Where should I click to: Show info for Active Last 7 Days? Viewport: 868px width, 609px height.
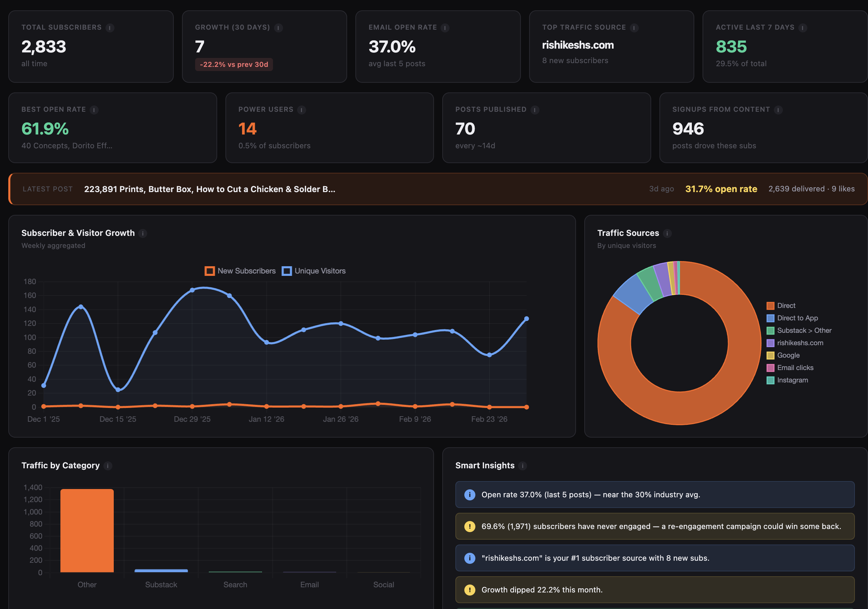click(803, 28)
